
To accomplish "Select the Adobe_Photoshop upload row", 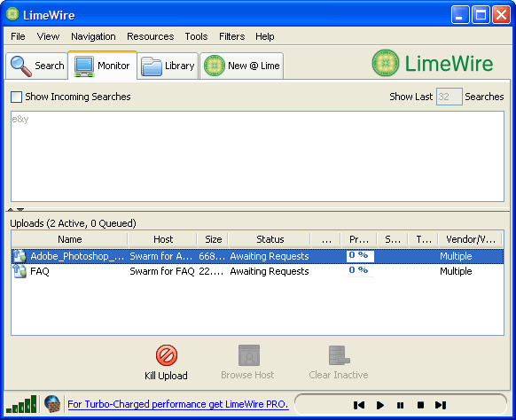I will (257, 256).
